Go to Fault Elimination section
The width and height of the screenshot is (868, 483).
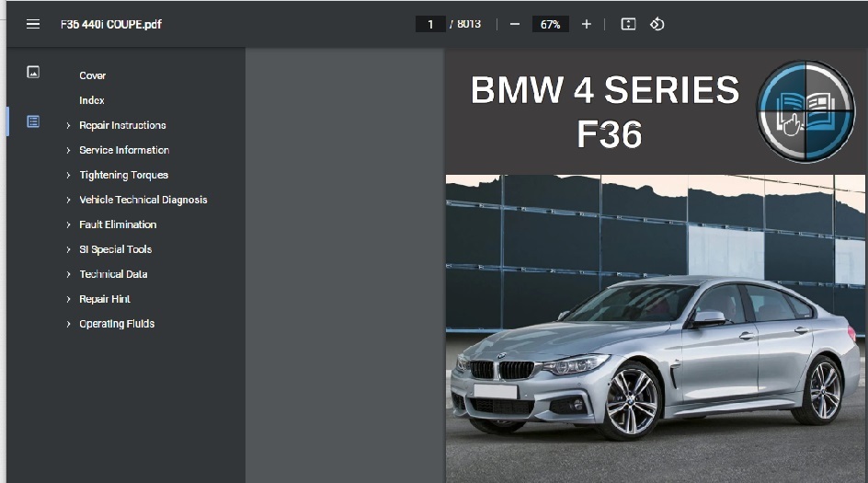[118, 224]
